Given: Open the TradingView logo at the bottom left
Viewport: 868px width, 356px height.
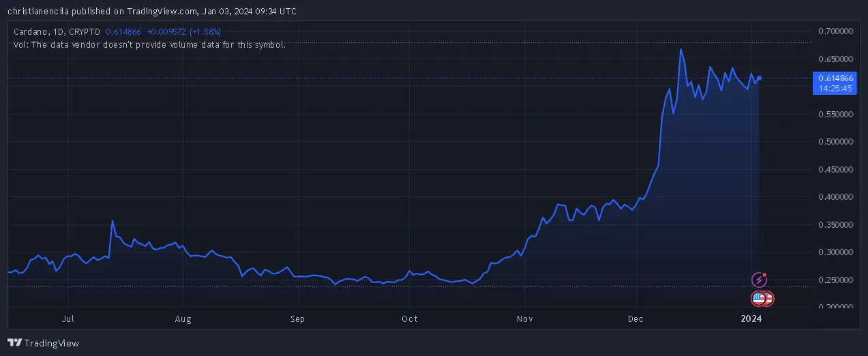Looking at the screenshot, I should coord(43,343).
